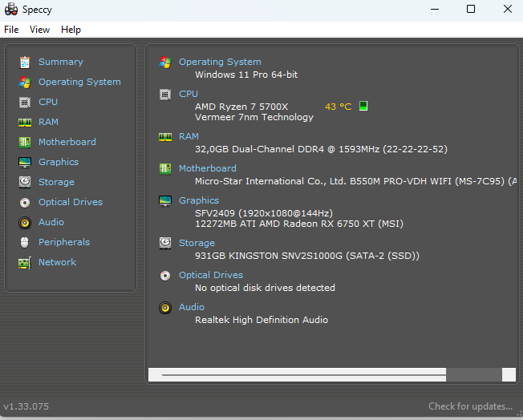Viewport: 523px width, 420px height.
Task: Click the Audio speaker icon in sidebar
Action: [x=25, y=222]
